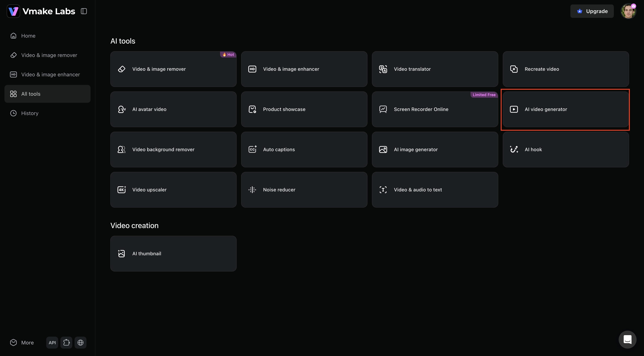Open the chat support bubble

tap(627, 339)
